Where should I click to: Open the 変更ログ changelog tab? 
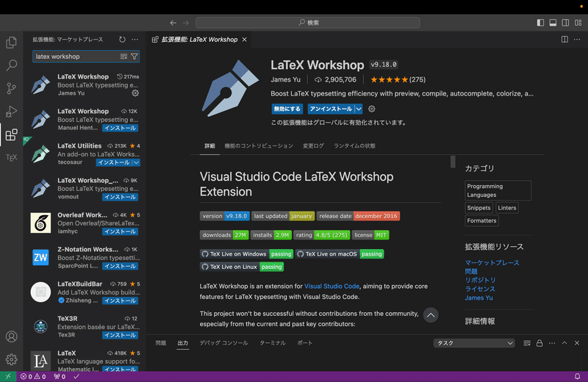[x=314, y=146]
